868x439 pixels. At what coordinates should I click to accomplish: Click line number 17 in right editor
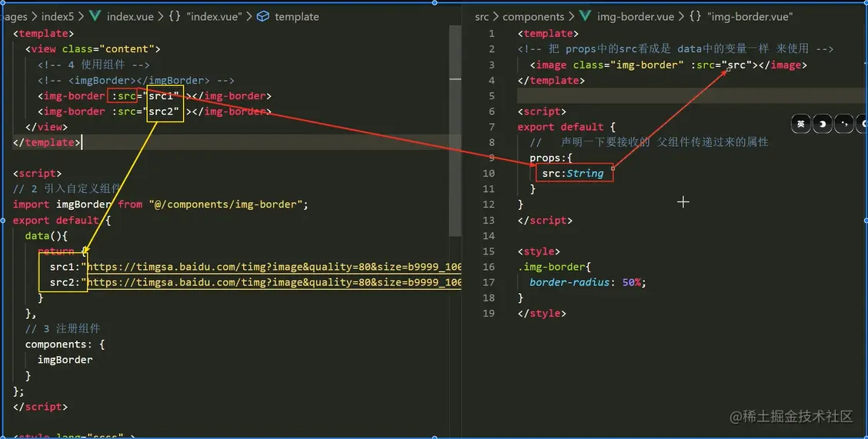coord(489,282)
